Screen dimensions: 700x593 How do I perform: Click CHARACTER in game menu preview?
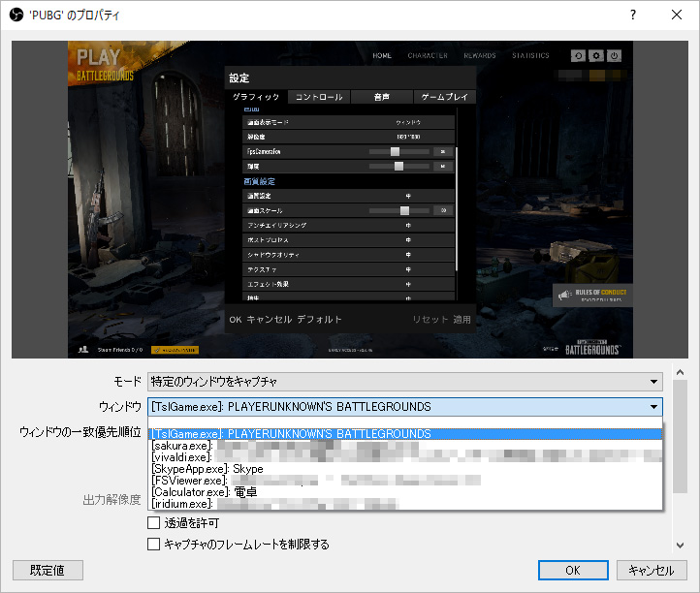(428, 55)
